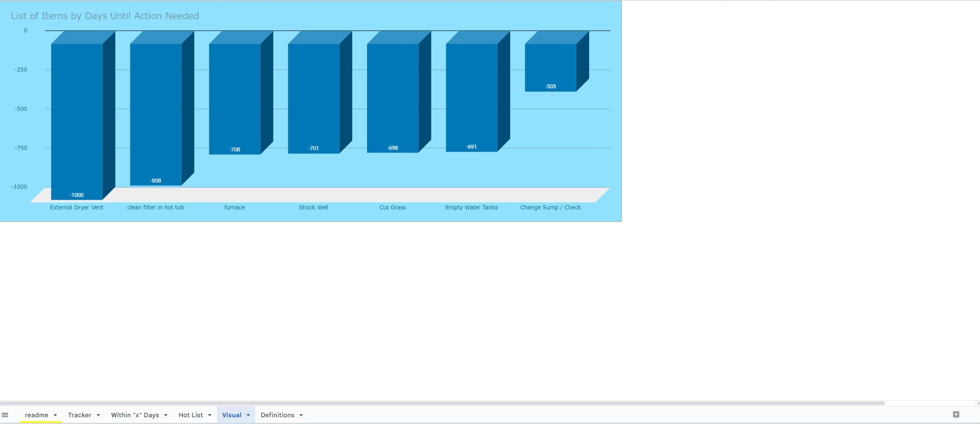Click the clean filter in hot tub axis label
The height and width of the screenshot is (424, 980).
pyautogui.click(x=156, y=207)
